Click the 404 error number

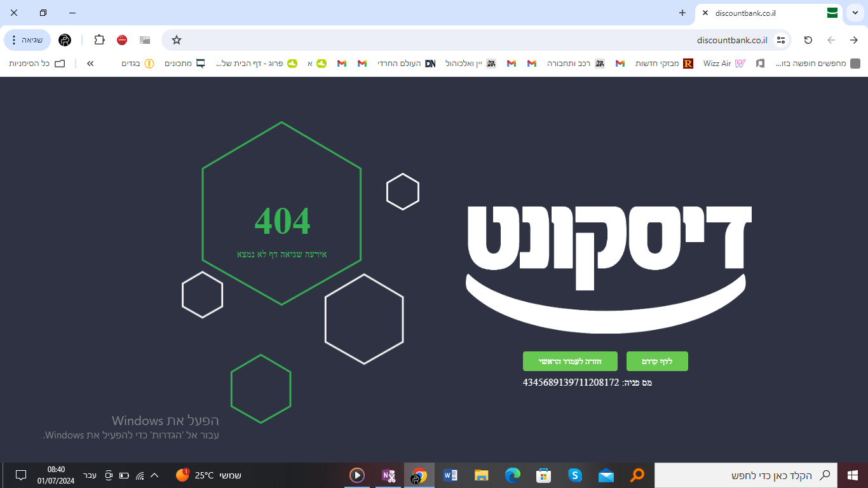(x=282, y=221)
